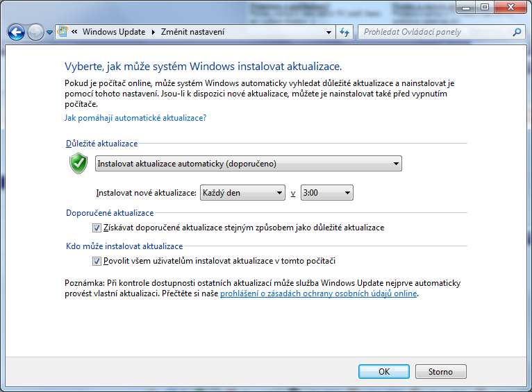532x392 pixels.
Task: Confirm settings with OK button
Action: tap(384, 372)
